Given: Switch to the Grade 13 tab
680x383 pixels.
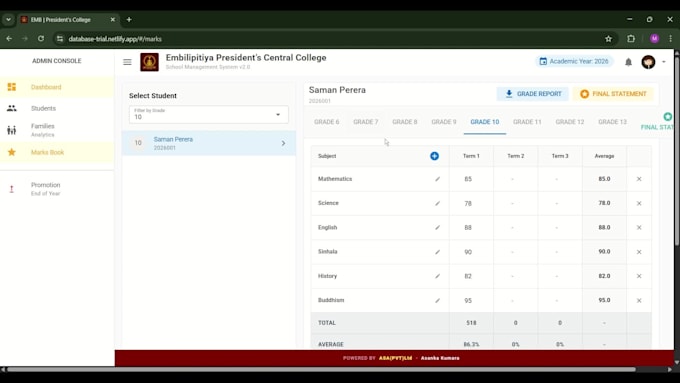Looking at the screenshot, I should [x=612, y=122].
